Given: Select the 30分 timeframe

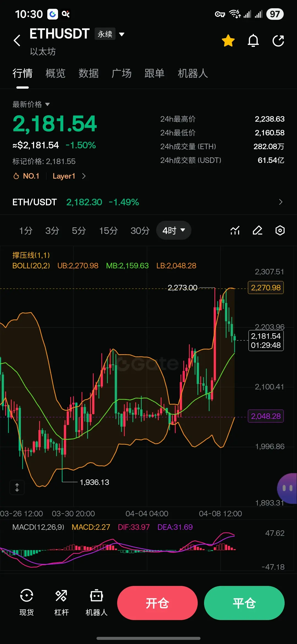Looking at the screenshot, I should pyautogui.click(x=140, y=231).
